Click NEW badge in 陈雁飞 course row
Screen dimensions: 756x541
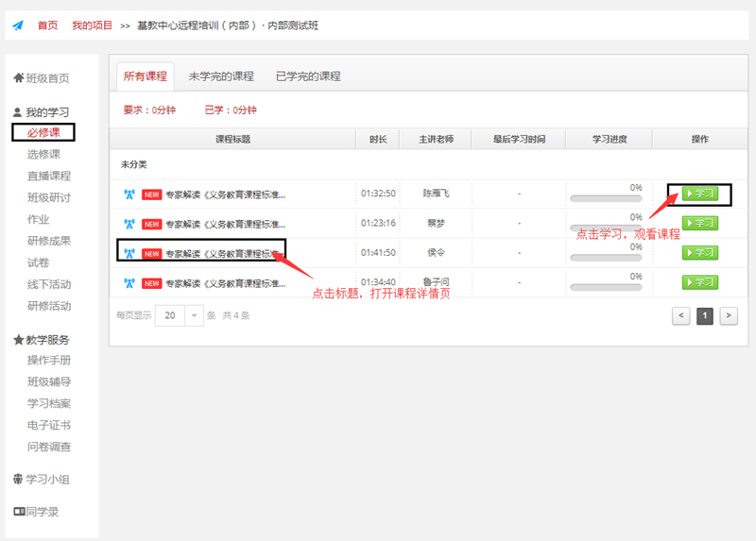(151, 194)
